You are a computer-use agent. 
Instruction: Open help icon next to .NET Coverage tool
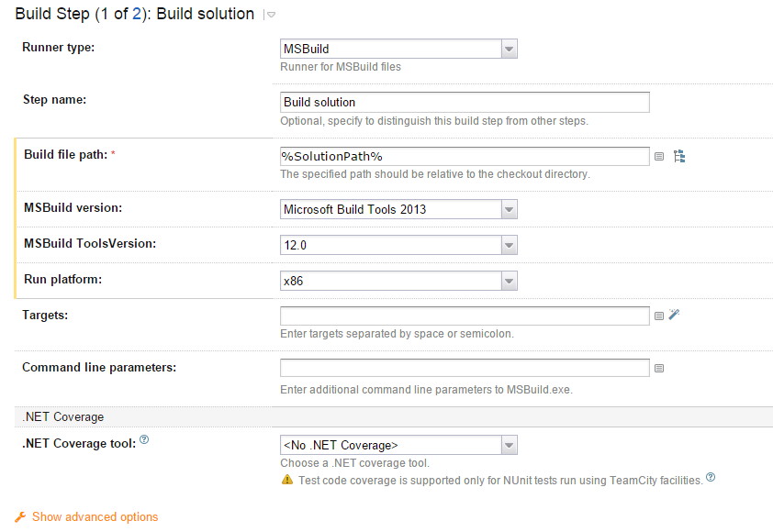pyautogui.click(x=144, y=441)
